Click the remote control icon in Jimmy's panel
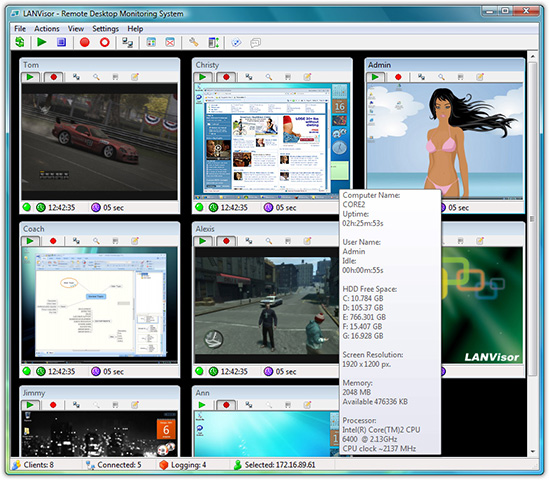 coord(76,405)
